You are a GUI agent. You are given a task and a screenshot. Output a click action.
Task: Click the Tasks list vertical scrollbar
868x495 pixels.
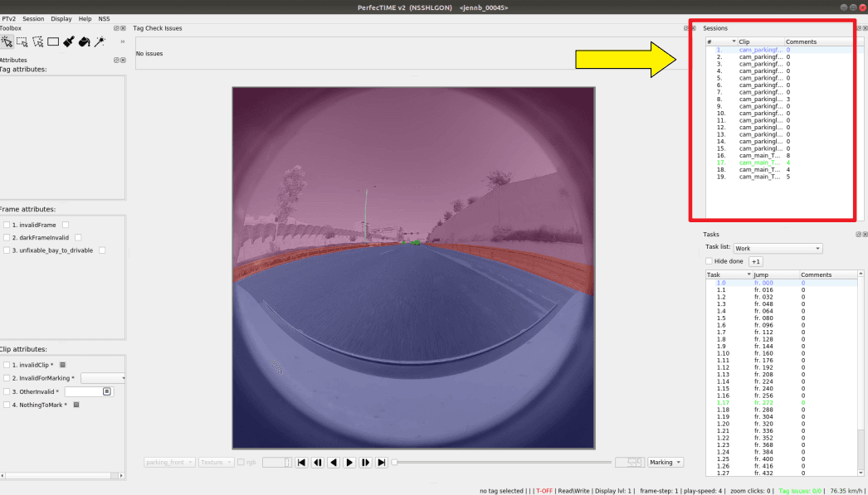[861, 373]
